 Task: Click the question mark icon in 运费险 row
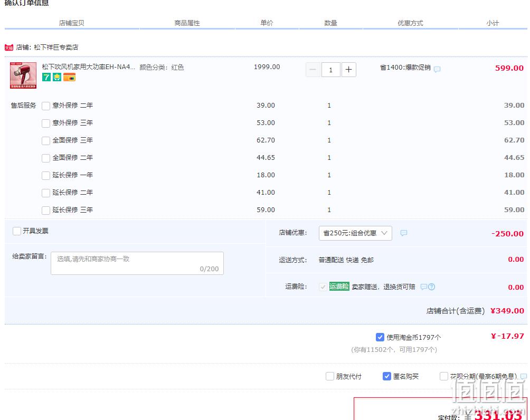point(432,287)
